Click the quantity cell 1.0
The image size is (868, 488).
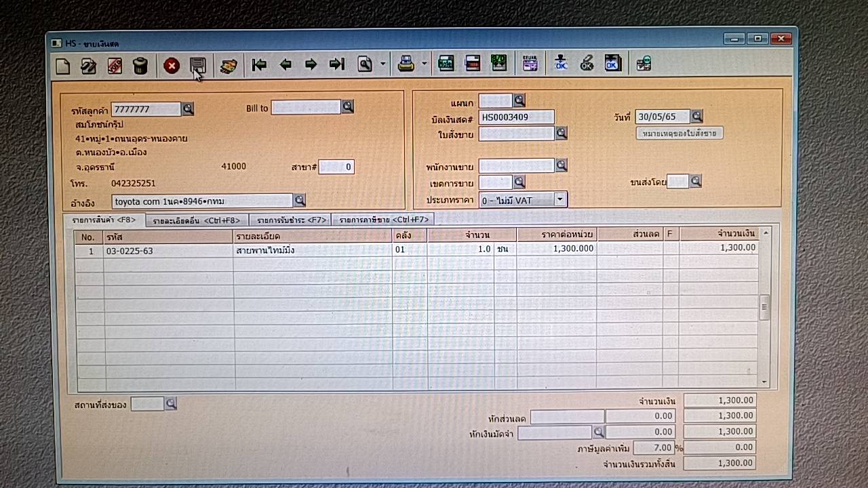coord(460,249)
